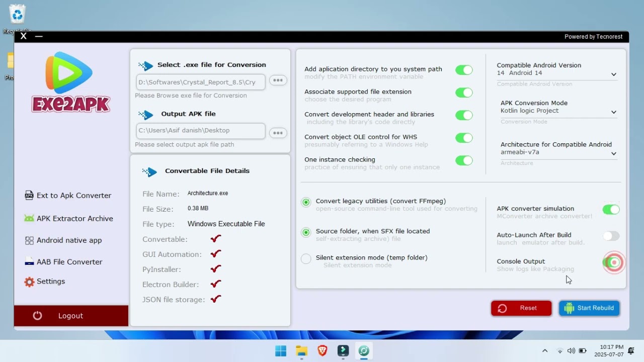Click the refresh icon on the Reset button
Viewport: 644px width, 362px height.
click(502, 308)
